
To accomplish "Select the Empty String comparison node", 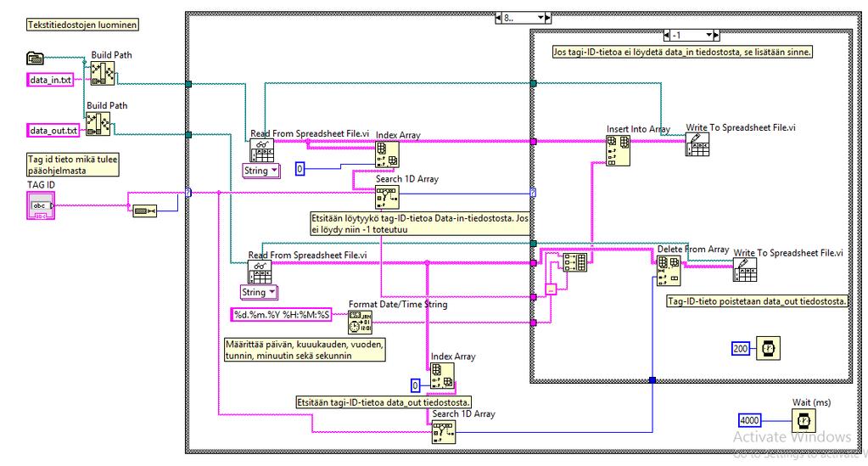I will pyautogui.click(x=145, y=211).
